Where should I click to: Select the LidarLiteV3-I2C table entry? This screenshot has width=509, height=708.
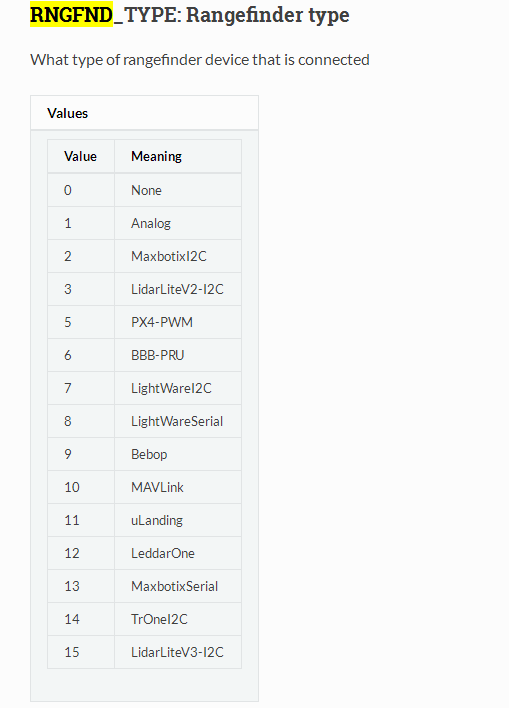click(x=178, y=652)
